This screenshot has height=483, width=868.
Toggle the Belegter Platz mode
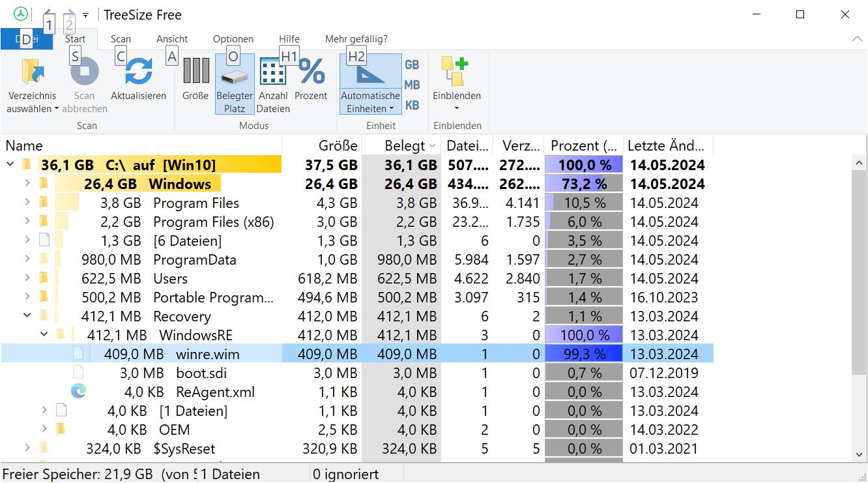click(x=235, y=84)
